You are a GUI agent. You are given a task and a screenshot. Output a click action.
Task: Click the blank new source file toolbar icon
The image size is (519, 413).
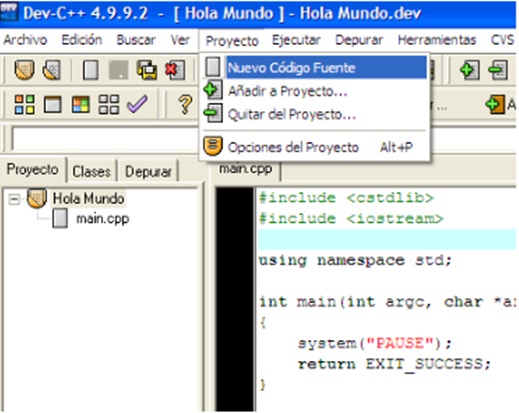coord(90,70)
